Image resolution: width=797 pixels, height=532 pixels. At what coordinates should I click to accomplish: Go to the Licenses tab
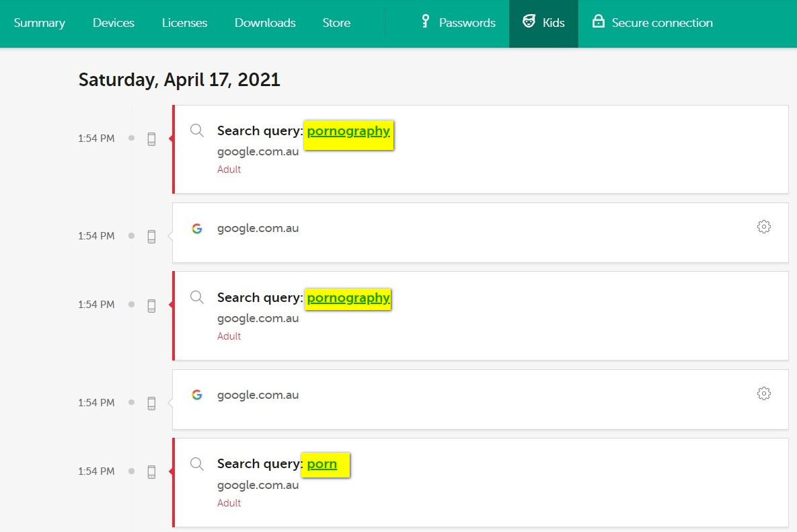pyautogui.click(x=184, y=23)
